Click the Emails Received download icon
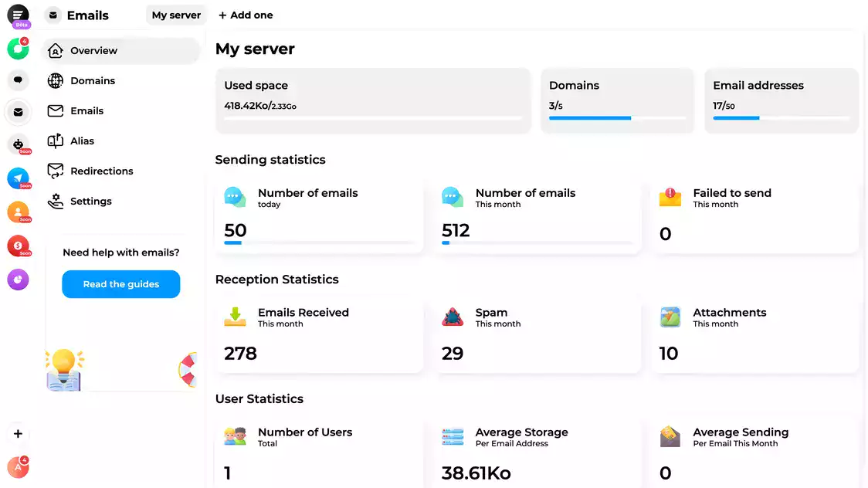Image resolution: width=868 pixels, height=488 pixels. (x=235, y=317)
